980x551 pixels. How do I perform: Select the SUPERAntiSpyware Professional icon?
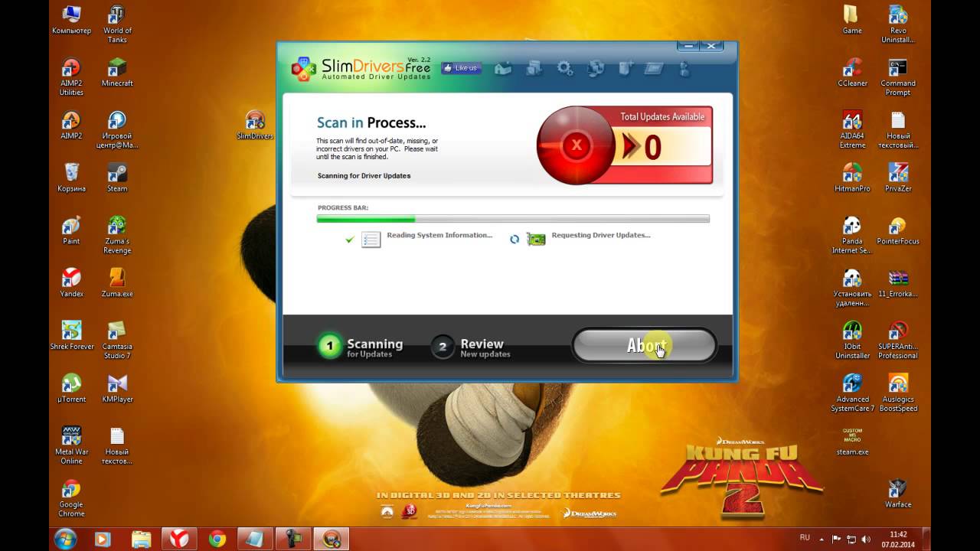click(898, 341)
